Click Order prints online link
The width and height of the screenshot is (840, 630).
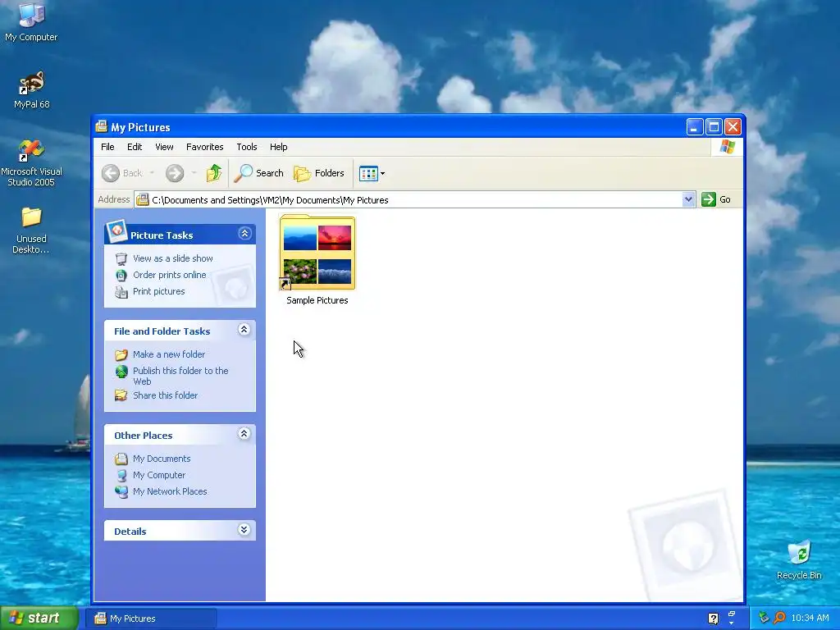[169, 275]
